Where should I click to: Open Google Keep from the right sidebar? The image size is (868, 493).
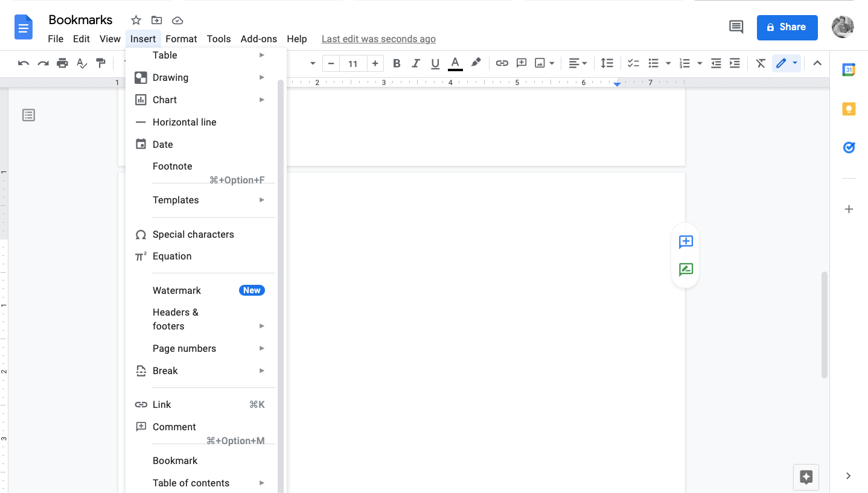(x=849, y=109)
